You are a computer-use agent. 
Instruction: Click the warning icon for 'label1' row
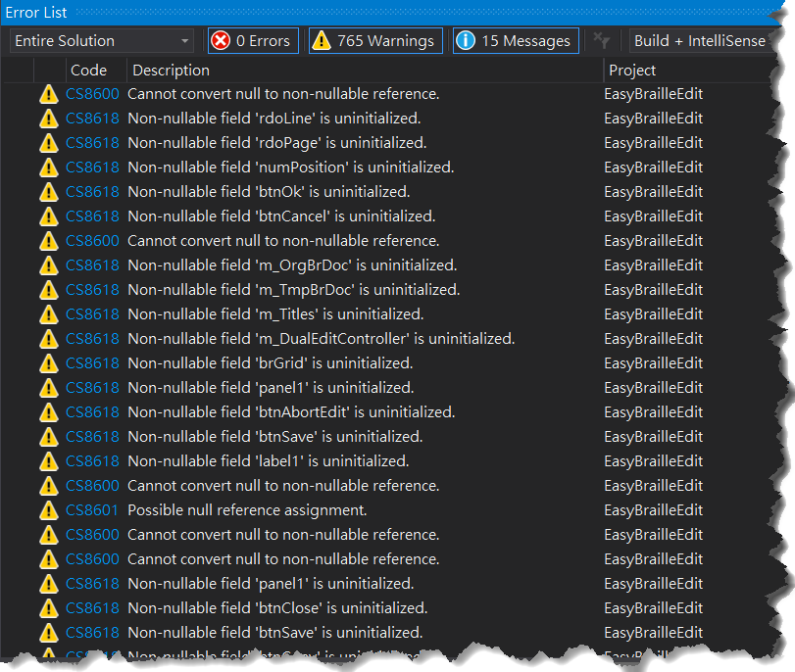pos(49,461)
